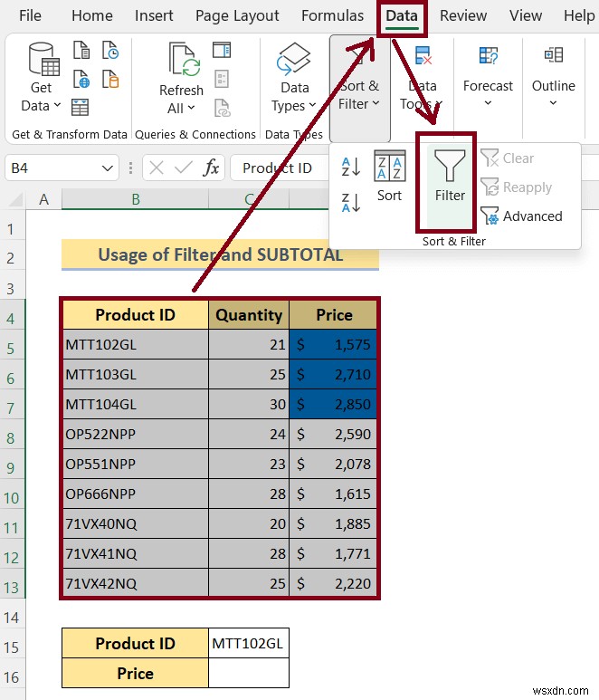Open the Get Data menu
599x700 pixels.
tap(41, 78)
